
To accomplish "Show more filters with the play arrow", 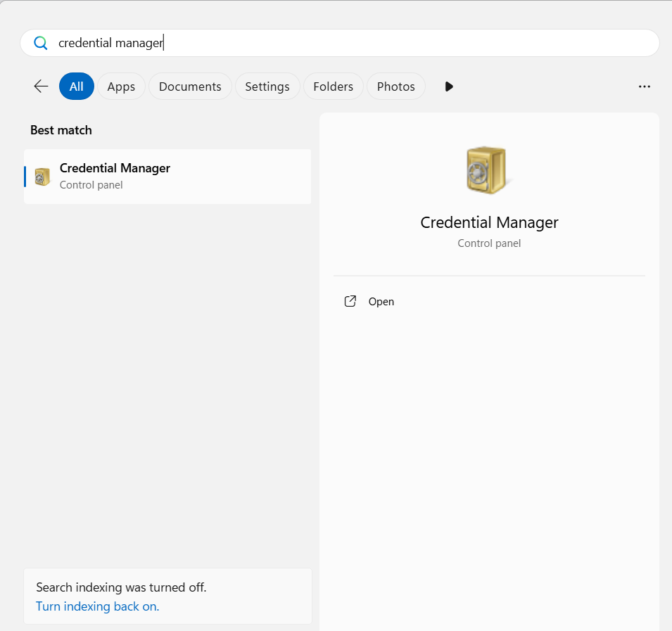I will (x=449, y=87).
